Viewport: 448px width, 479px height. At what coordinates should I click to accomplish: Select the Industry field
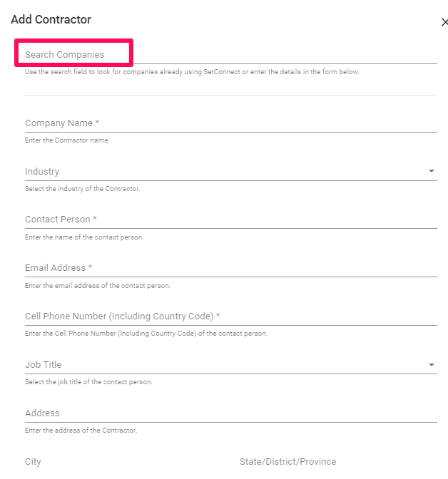tap(231, 171)
